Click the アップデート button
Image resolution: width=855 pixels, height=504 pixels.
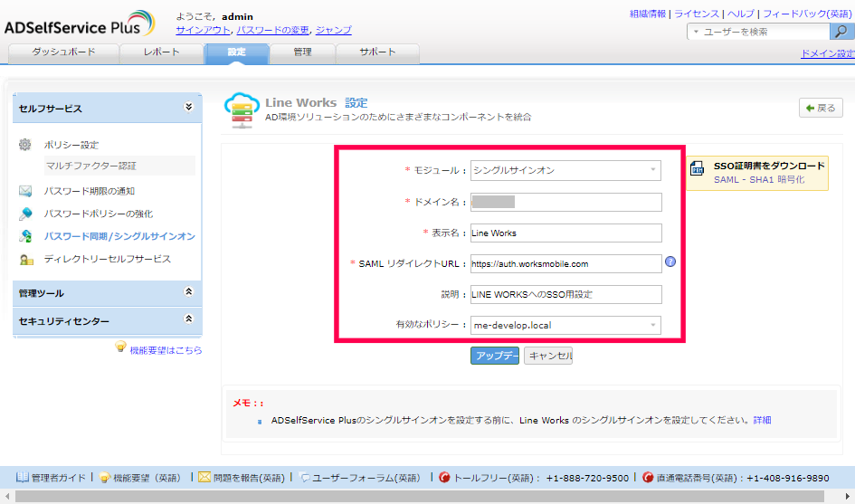pyautogui.click(x=495, y=356)
